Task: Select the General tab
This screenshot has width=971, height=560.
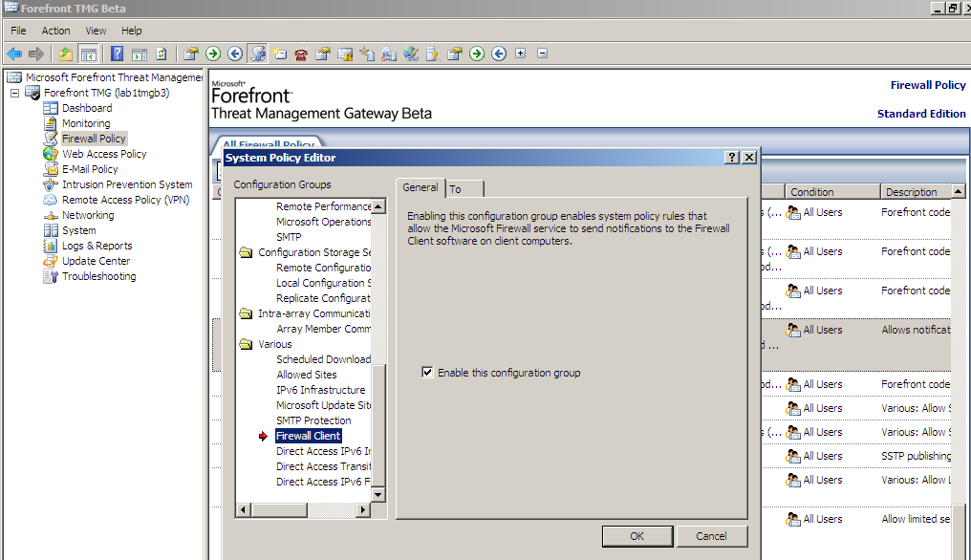Action: (421, 187)
